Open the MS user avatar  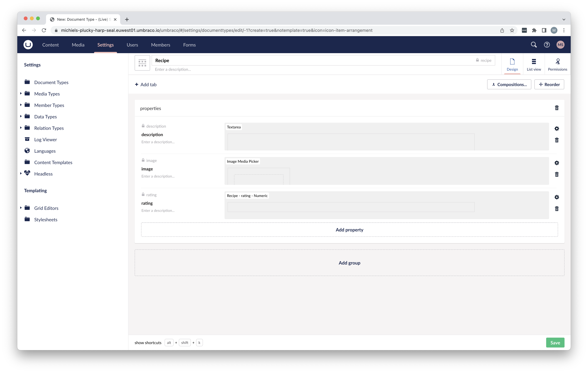(560, 45)
